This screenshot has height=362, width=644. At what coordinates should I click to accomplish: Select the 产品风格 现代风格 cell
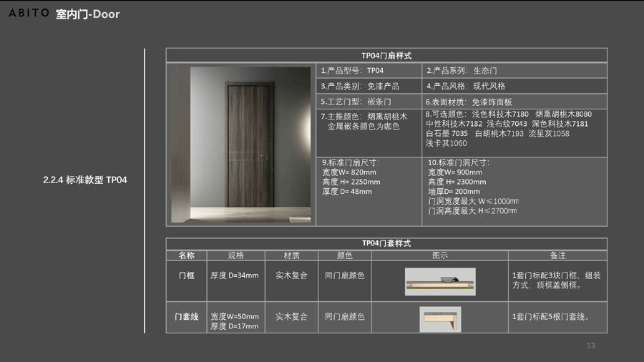tap(514, 86)
